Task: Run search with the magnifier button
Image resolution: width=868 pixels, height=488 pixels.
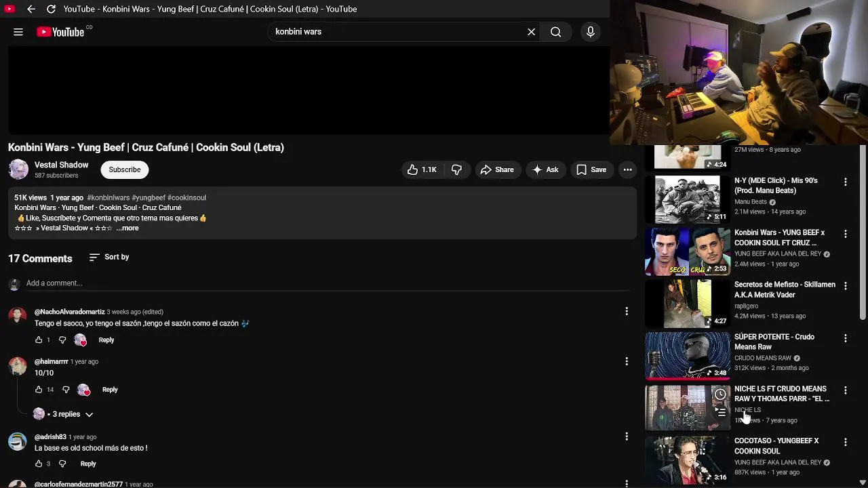Action: (x=556, y=32)
